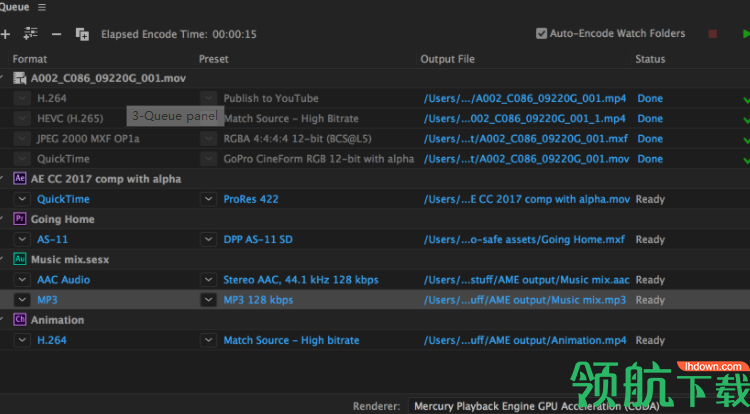The height and width of the screenshot is (414, 750).
Task: Open format dropdown for JPEG 2000 MXF OP1a
Action: [22, 139]
